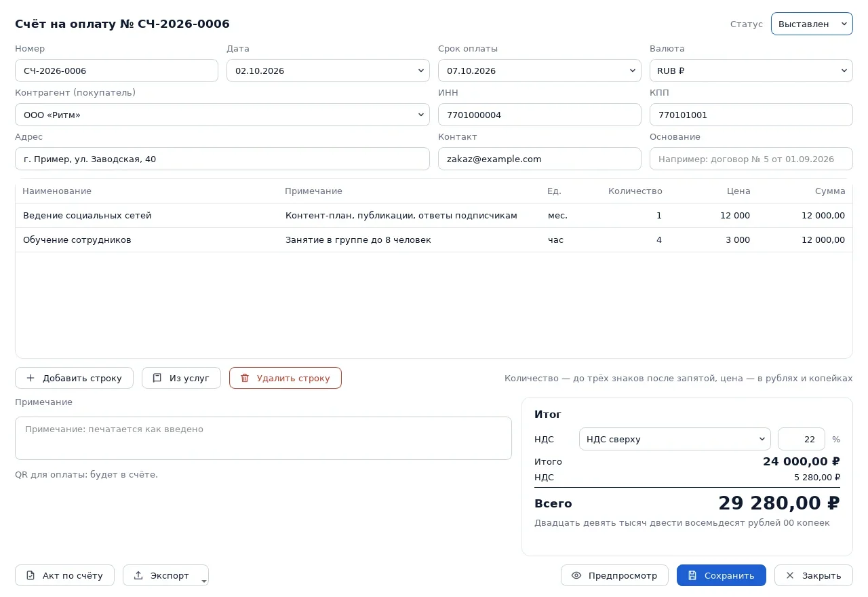Click the Сумма column header
The width and height of the screenshot is (868, 597).
coord(830,191)
